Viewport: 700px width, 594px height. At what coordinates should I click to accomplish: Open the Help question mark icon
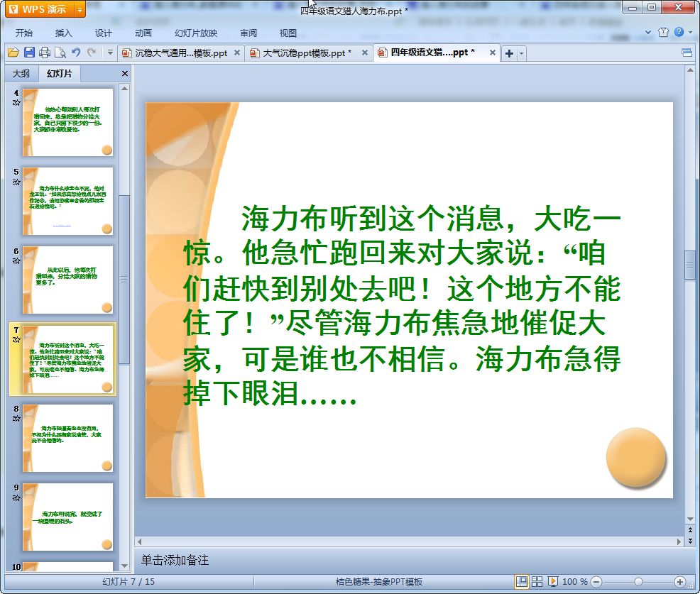click(x=679, y=32)
